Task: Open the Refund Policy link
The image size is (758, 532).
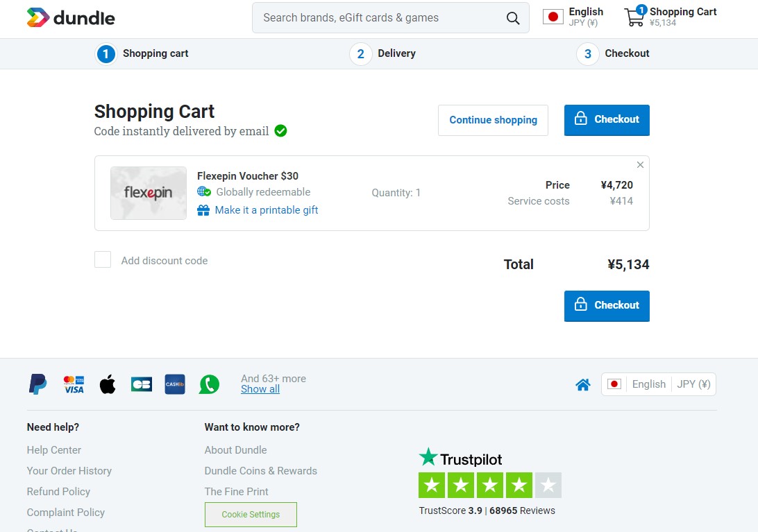Action: point(58,491)
